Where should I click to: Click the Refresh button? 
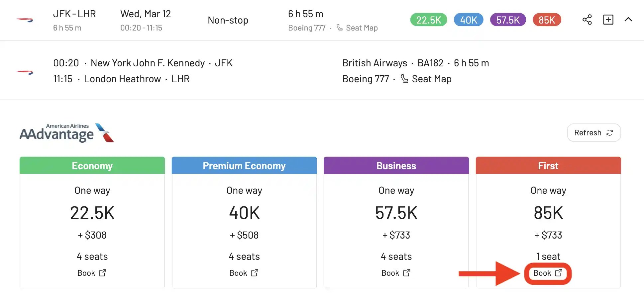click(594, 133)
